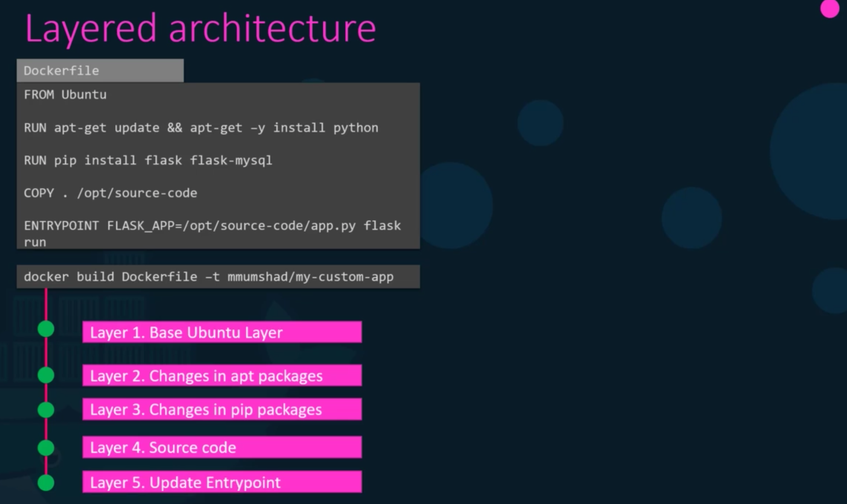Click the green dot beside Layer 2
847x504 pixels.
click(x=46, y=375)
